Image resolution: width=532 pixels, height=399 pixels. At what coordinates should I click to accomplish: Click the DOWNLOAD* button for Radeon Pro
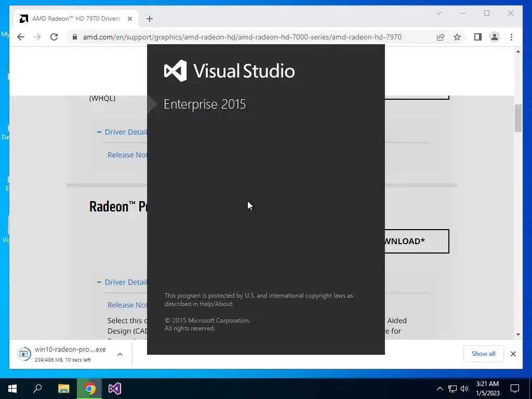417,241
